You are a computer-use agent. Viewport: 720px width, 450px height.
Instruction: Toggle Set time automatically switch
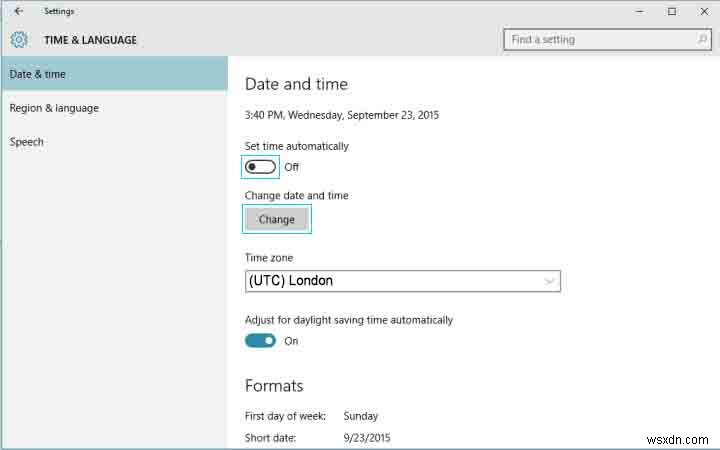point(260,167)
